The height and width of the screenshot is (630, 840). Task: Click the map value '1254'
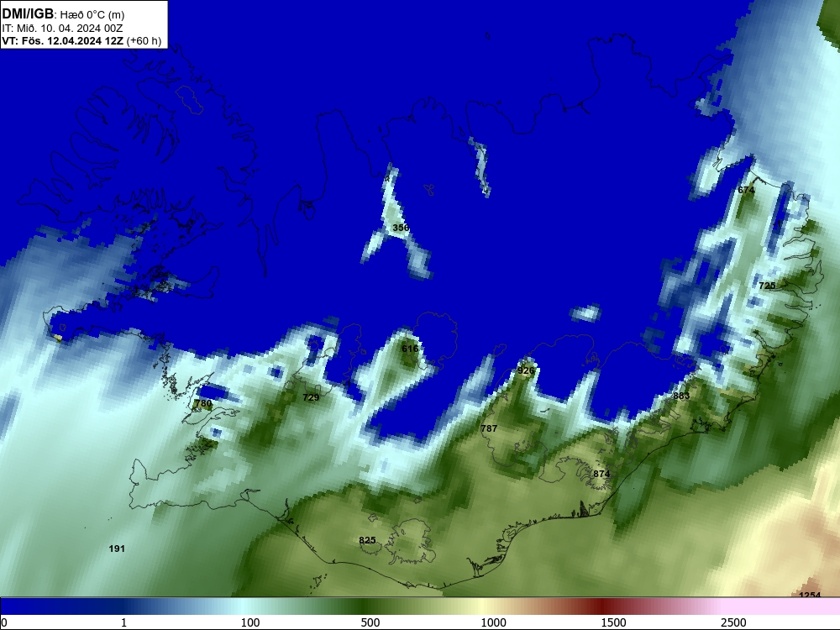[x=810, y=596]
